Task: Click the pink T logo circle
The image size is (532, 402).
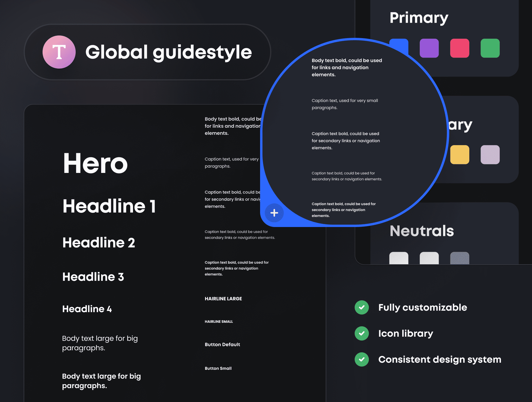Action: coord(59,52)
